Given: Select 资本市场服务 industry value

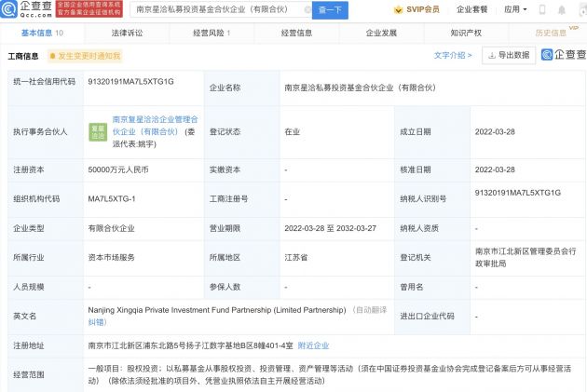Looking at the screenshot, I should (x=111, y=257).
